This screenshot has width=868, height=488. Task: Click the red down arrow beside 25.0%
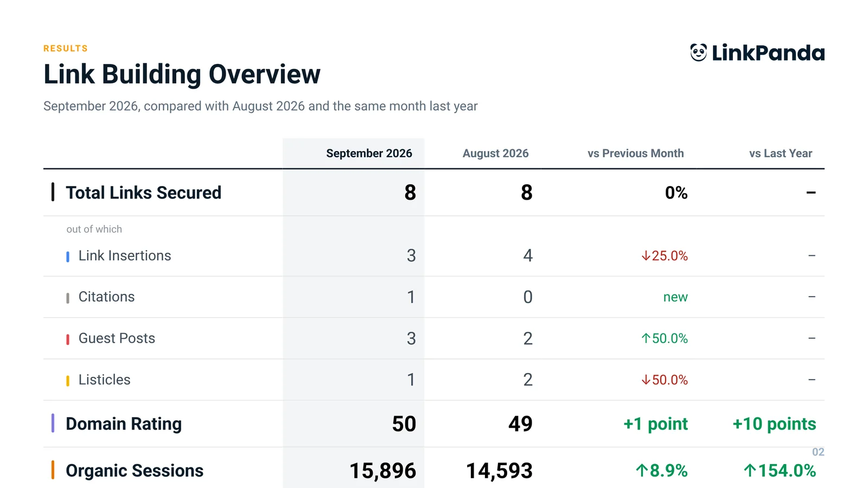646,256
